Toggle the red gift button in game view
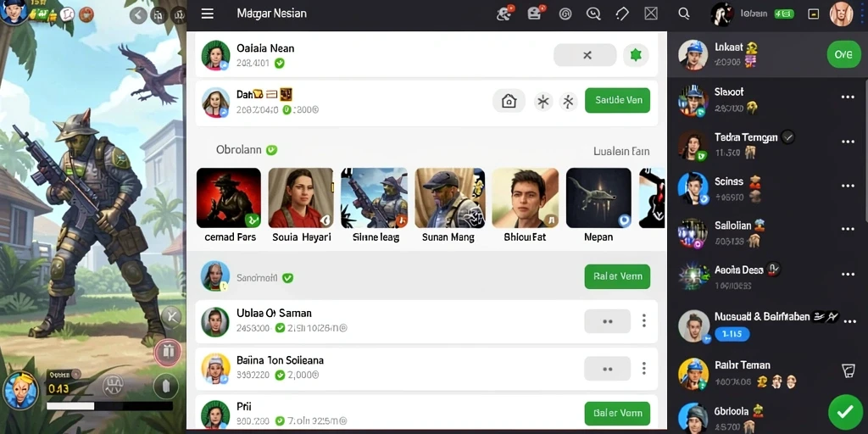The height and width of the screenshot is (434, 868). [x=168, y=352]
